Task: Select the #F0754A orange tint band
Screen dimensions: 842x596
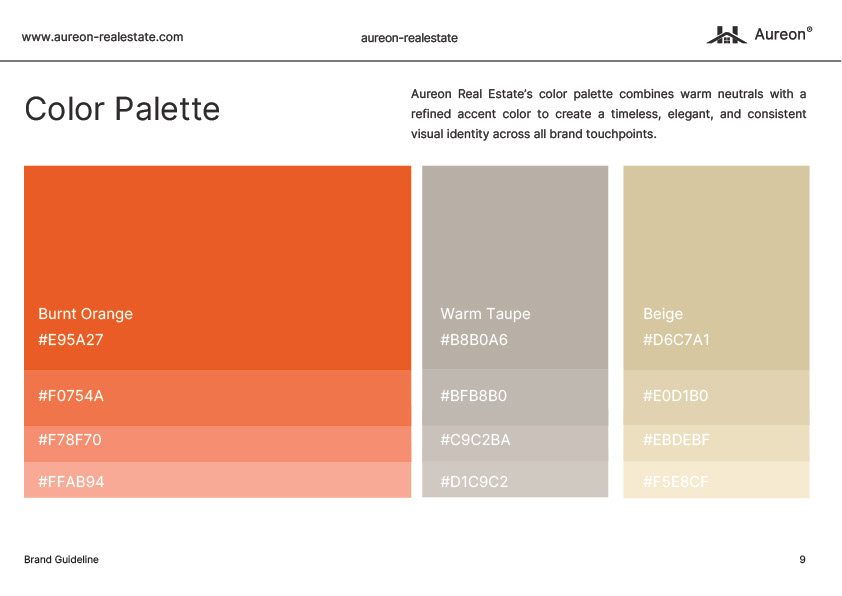Action: 217,397
